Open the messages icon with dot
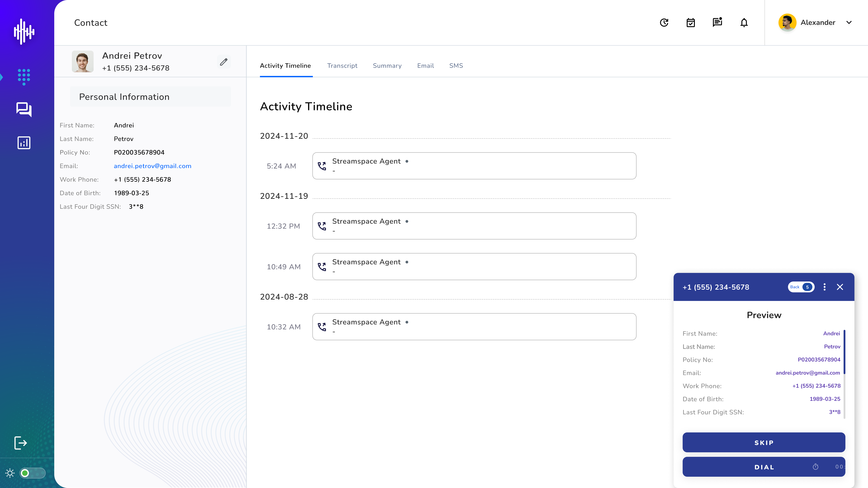 (717, 22)
